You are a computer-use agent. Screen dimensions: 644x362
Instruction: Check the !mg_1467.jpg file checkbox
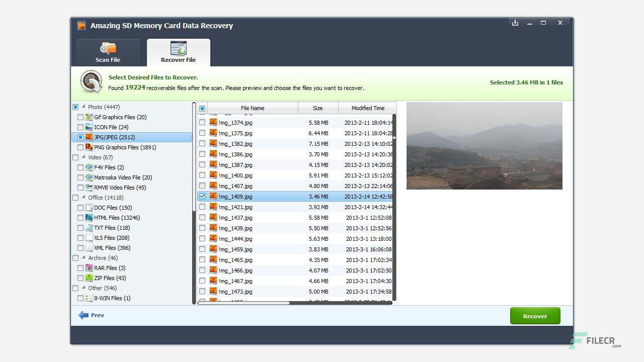pos(202,281)
